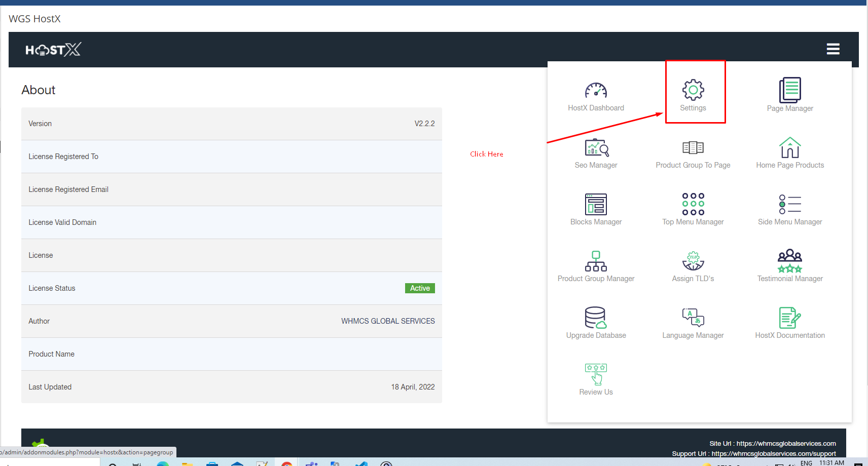Open the Language Manager icon
The width and height of the screenshot is (868, 466).
coord(693,318)
